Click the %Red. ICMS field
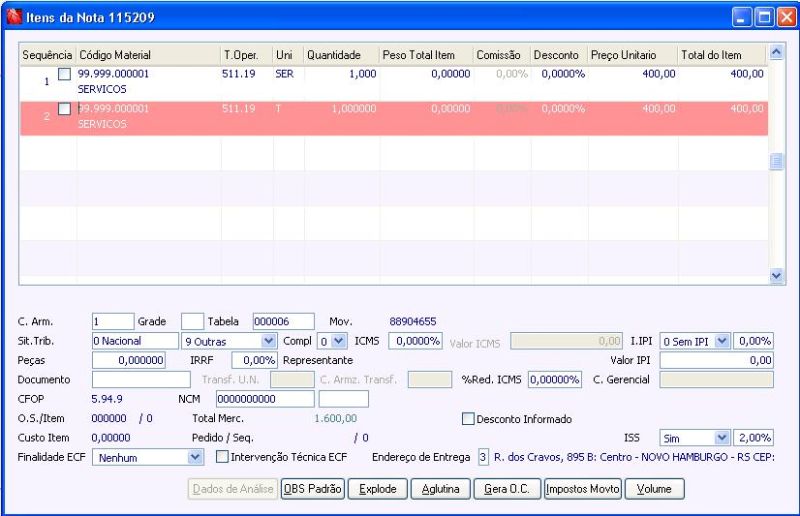Viewport: 800px width, 516px height. pos(555,380)
